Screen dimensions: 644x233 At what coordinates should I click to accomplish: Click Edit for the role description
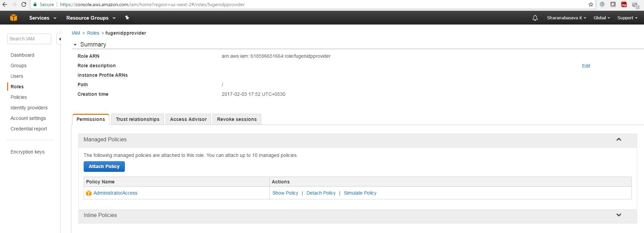click(586, 66)
